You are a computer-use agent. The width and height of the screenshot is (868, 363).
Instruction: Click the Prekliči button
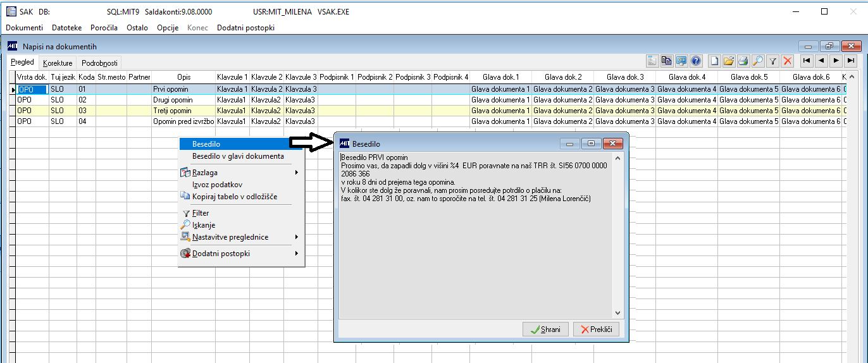coord(596,329)
